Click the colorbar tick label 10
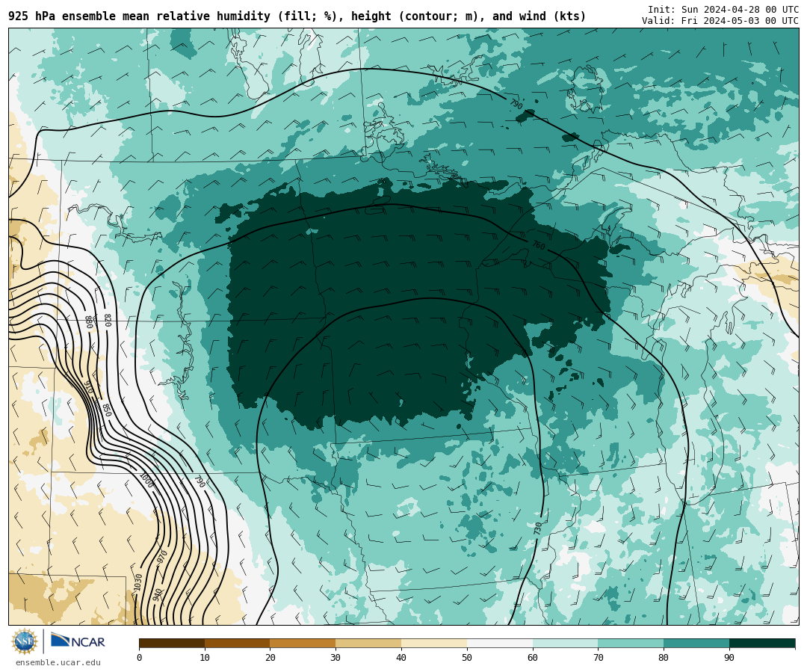This screenshot has width=807, height=672. click(205, 658)
